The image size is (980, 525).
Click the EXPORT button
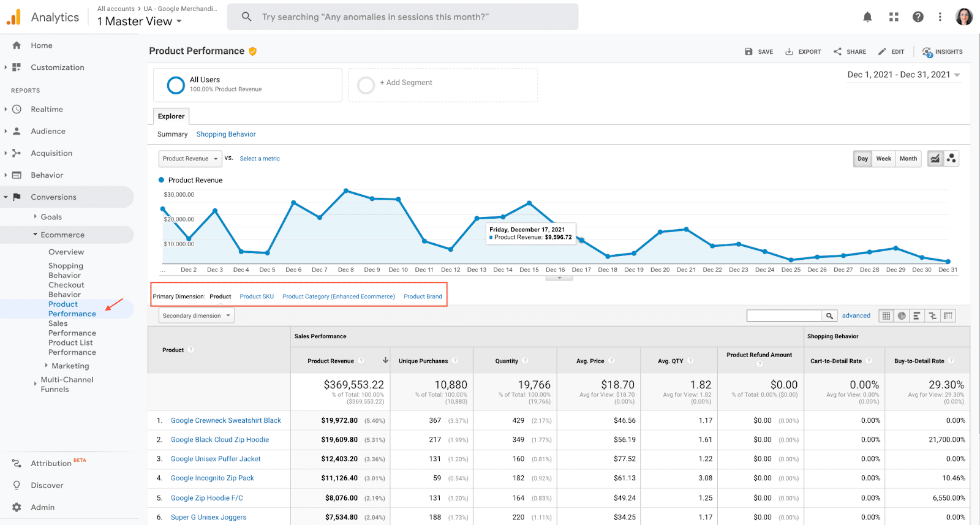tap(803, 52)
